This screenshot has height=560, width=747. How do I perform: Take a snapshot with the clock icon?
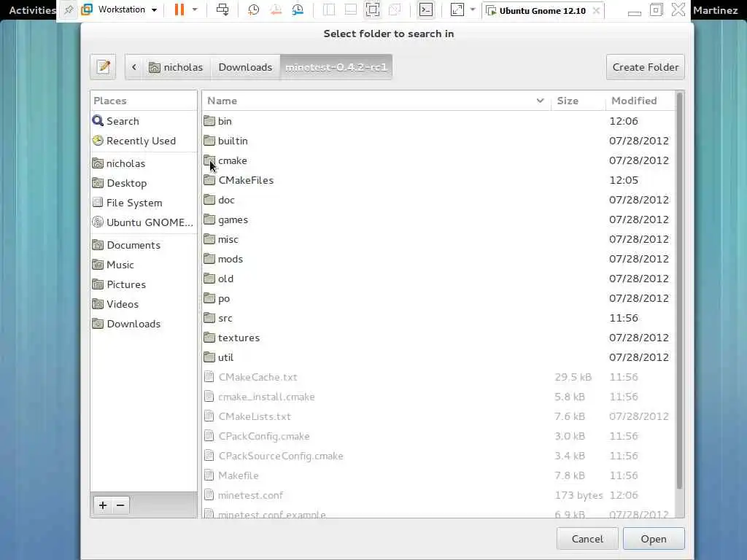click(x=253, y=9)
